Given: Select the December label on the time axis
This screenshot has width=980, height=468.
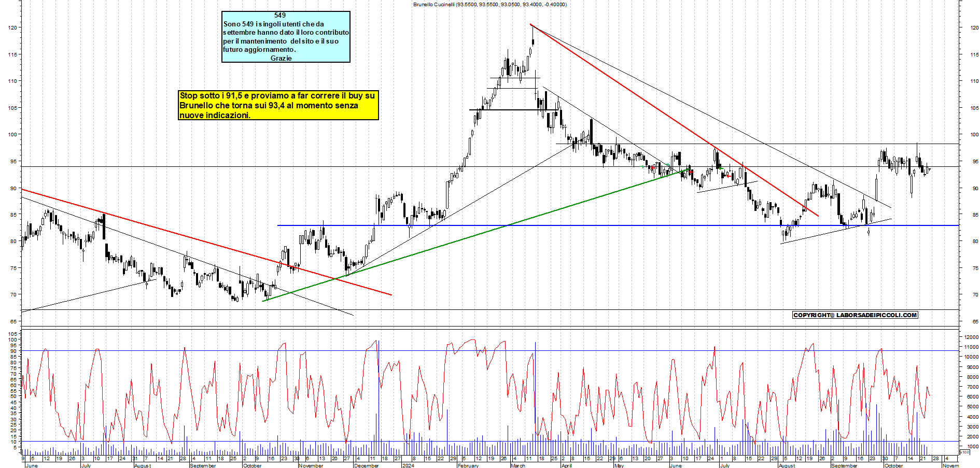Looking at the screenshot, I should pyautogui.click(x=366, y=465).
